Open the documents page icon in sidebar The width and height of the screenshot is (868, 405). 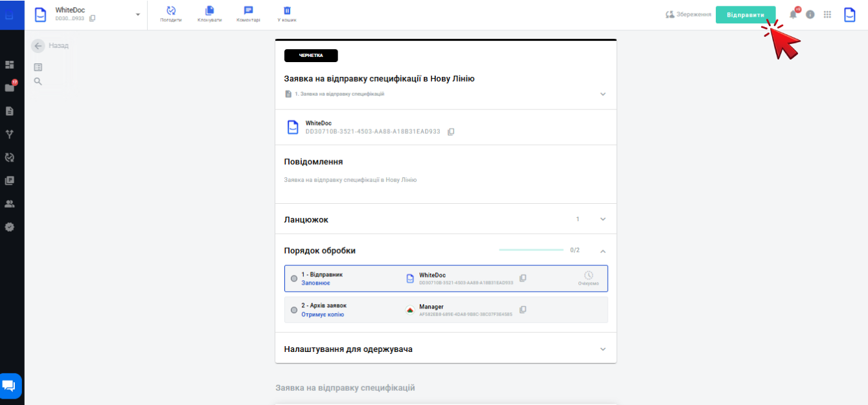[x=10, y=111]
